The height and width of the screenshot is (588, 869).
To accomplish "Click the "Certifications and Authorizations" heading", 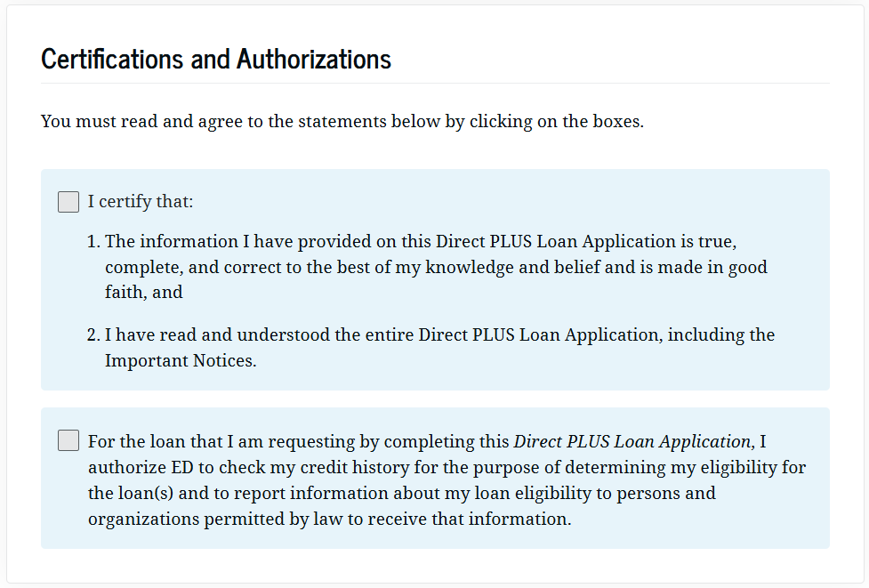I will [x=216, y=59].
